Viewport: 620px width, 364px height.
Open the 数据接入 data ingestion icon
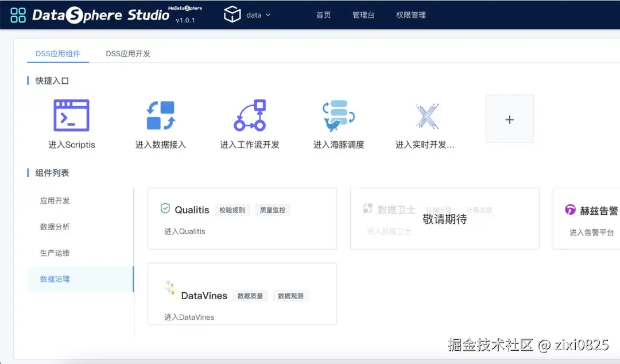click(160, 115)
